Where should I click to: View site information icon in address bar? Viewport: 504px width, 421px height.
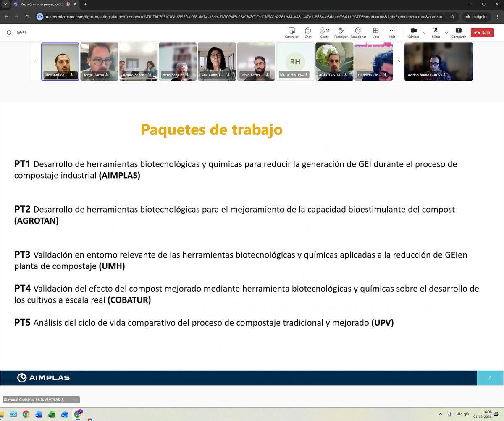40,17
